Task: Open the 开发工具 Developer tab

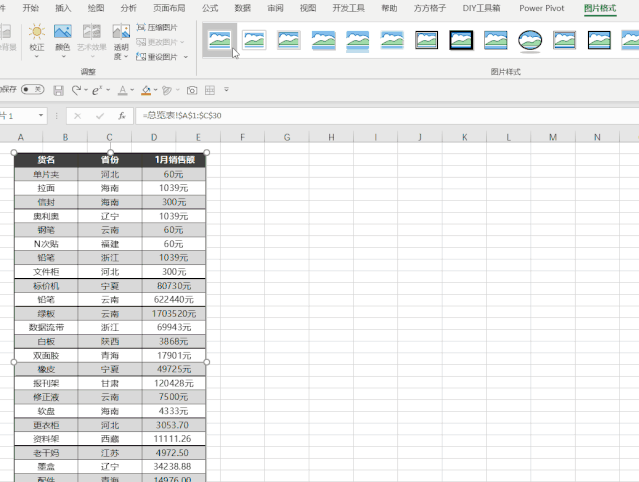Action: (348, 8)
